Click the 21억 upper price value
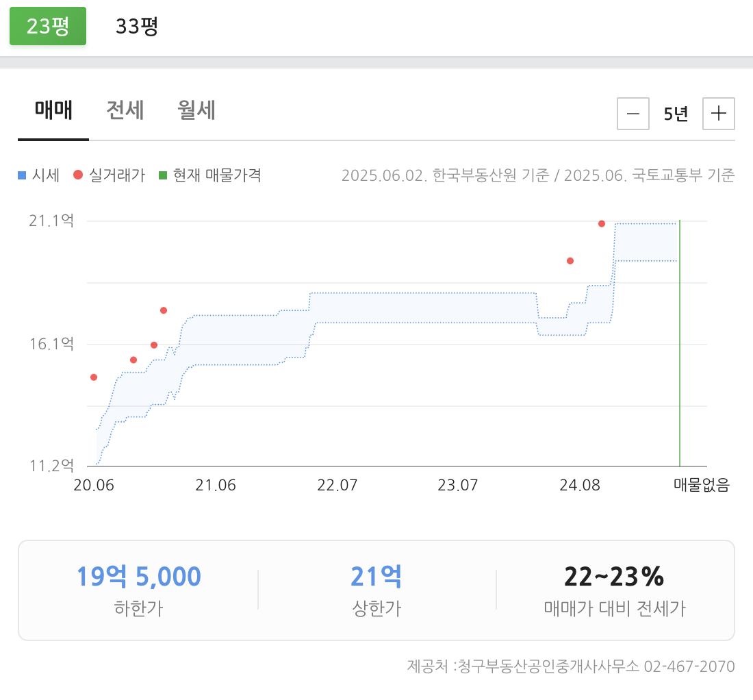The image size is (753, 700). click(376, 577)
